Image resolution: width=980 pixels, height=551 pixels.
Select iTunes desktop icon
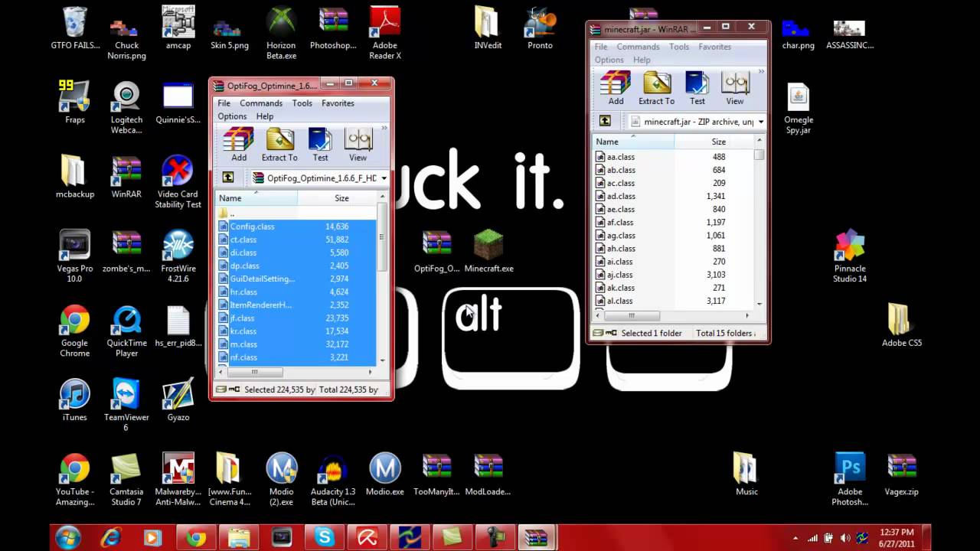point(74,401)
